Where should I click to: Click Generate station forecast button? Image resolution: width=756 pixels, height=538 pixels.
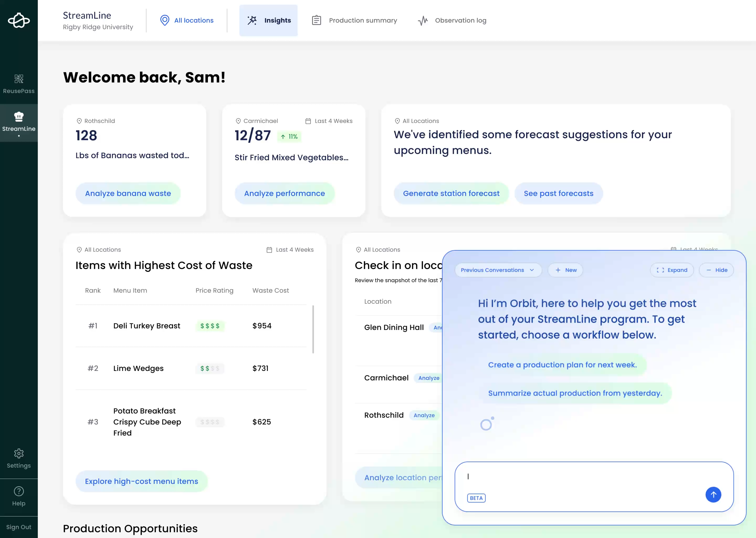point(451,193)
